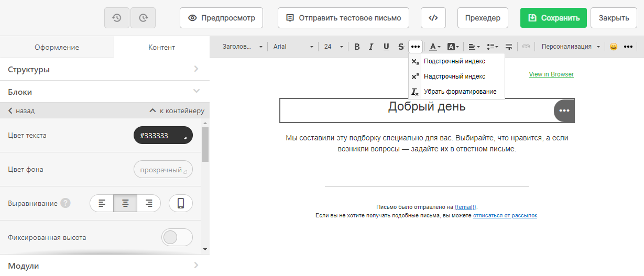Click the alignment help question mark

tap(65, 203)
